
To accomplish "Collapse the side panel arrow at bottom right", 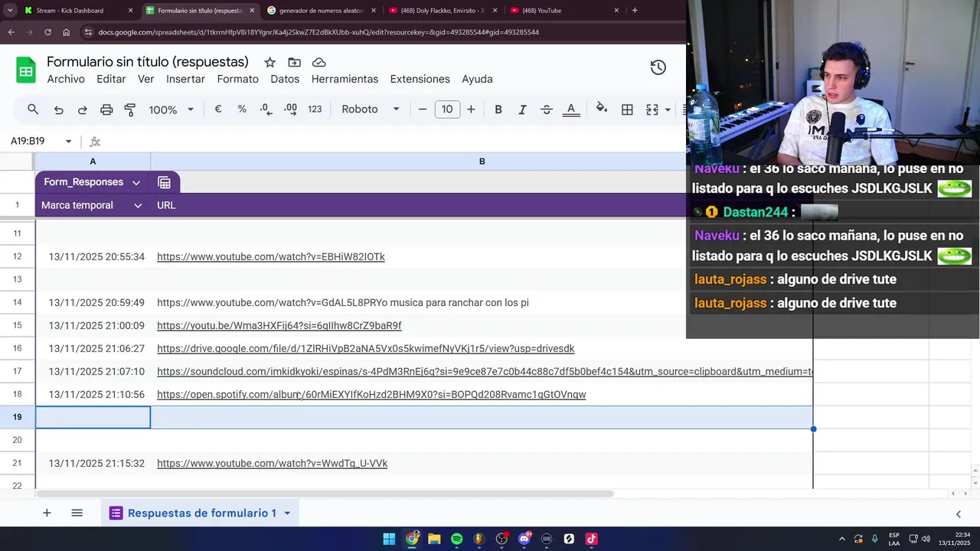I will 958,514.
